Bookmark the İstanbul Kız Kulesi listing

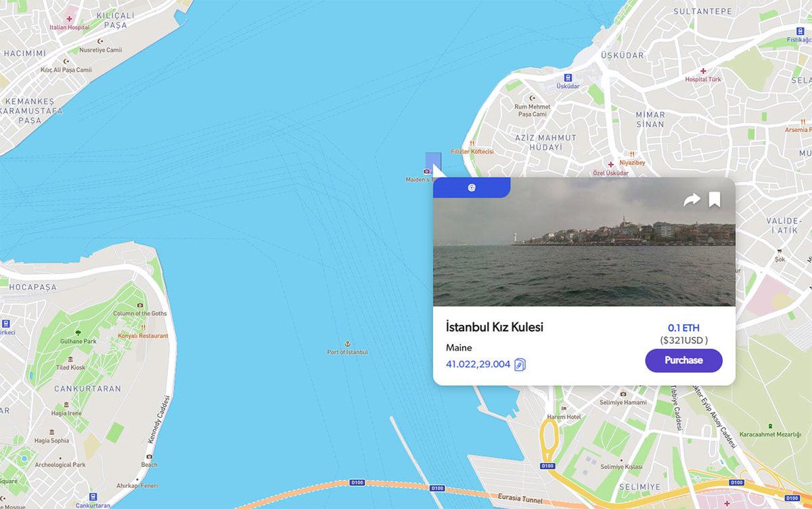pos(715,200)
